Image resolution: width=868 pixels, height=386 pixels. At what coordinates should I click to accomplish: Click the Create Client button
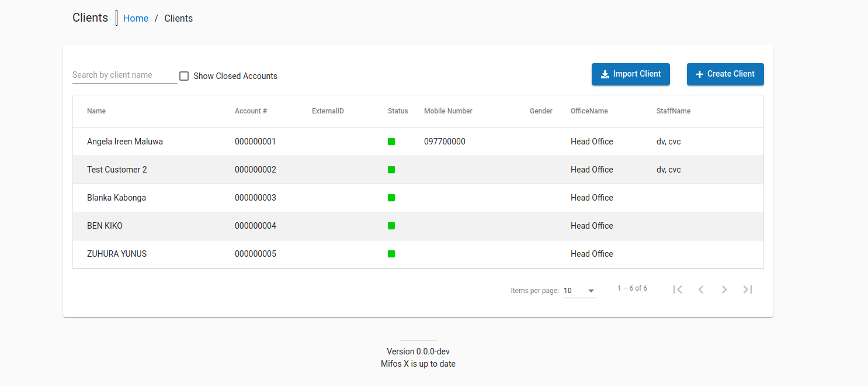[x=725, y=74]
